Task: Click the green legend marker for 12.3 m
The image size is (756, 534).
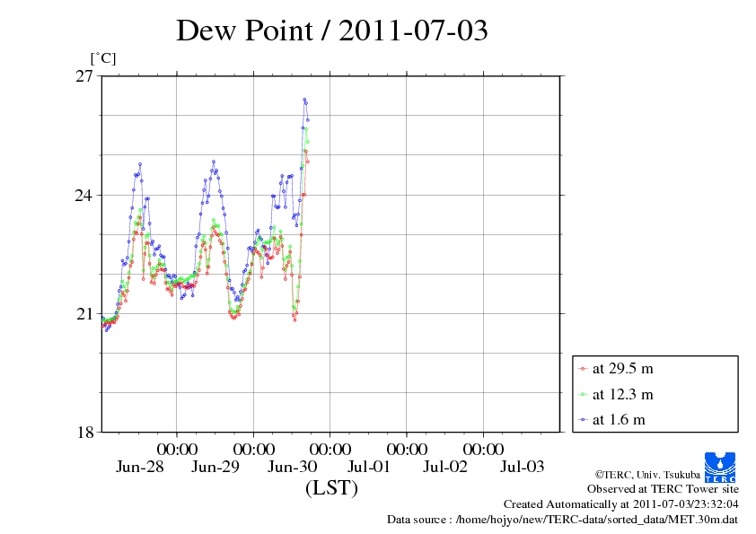Action: 583,395
